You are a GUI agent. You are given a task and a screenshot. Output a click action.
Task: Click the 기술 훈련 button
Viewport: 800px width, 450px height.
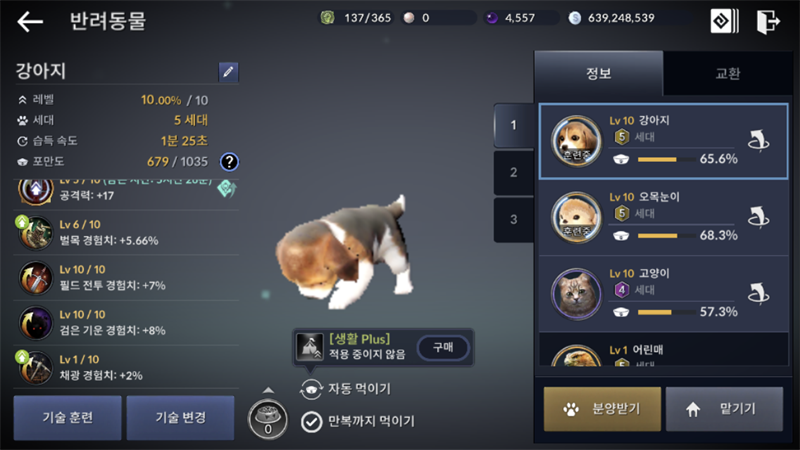67,417
